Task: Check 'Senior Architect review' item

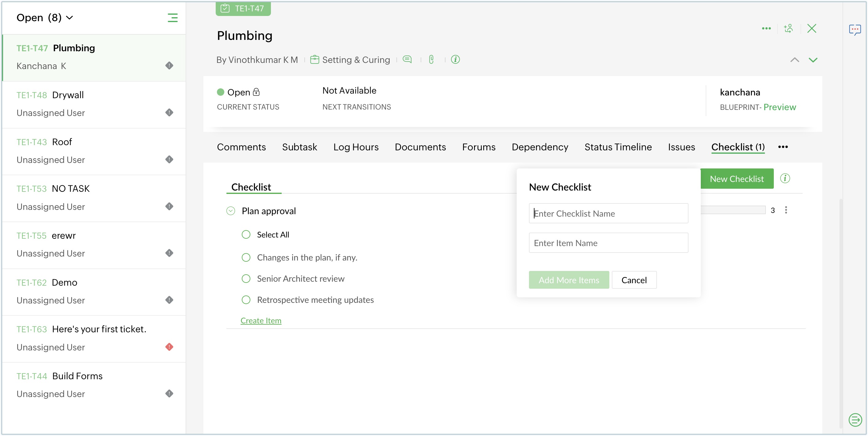Action: pos(246,279)
